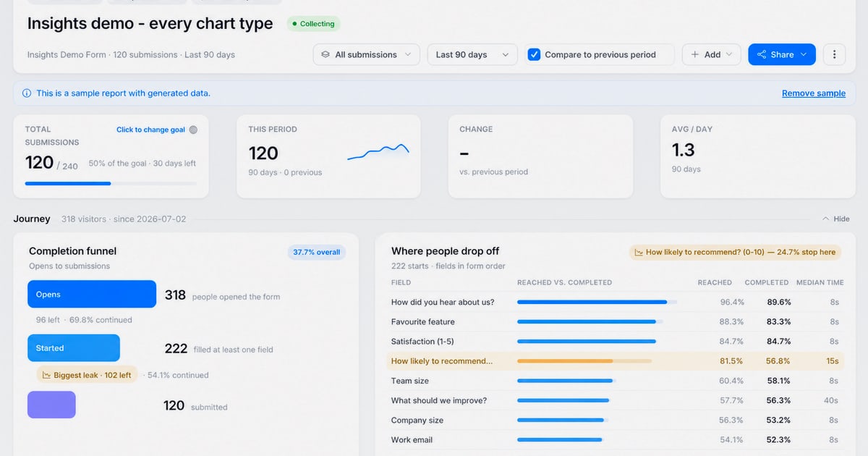Click the MEDIAN TIME column header
Image resolution: width=868 pixels, height=456 pixels.
[820, 282]
